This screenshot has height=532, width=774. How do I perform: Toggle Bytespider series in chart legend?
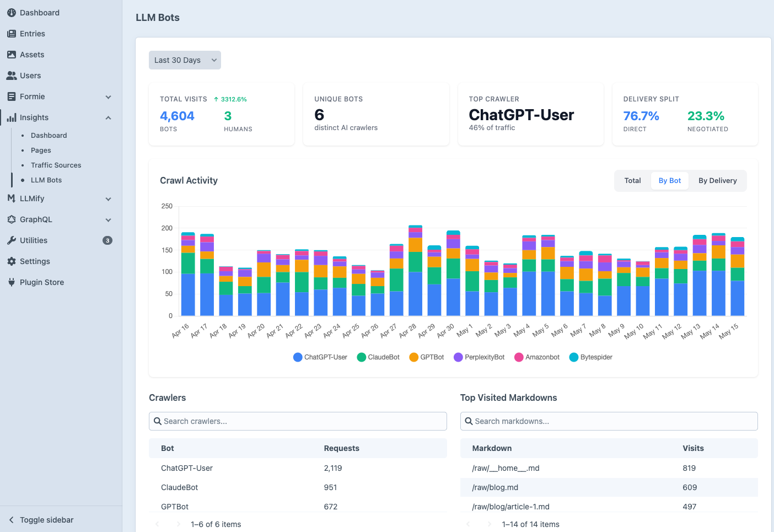[591, 357]
